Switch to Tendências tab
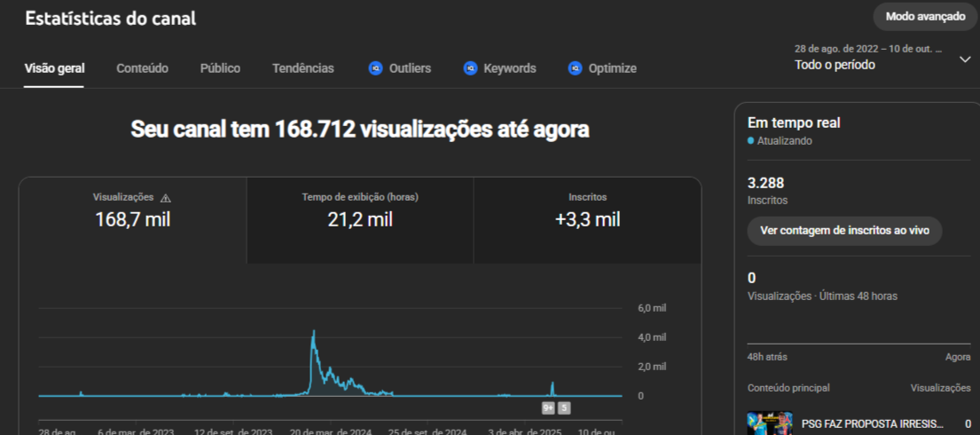This screenshot has height=435, width=980. point(303,68)
